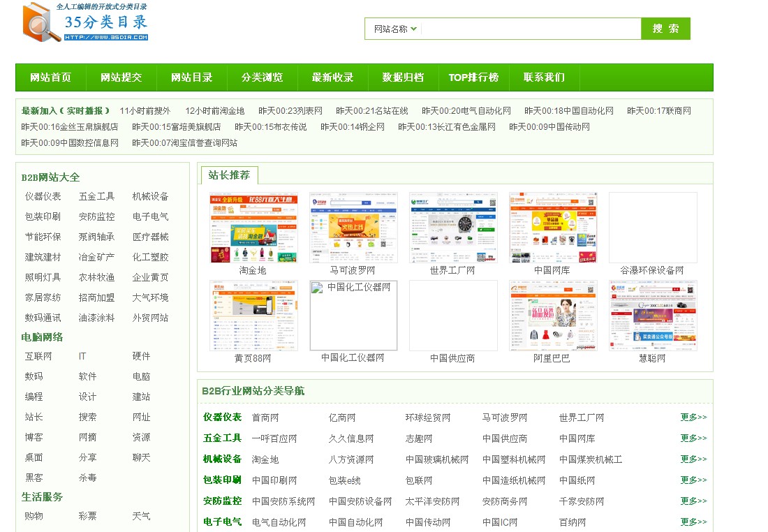768x532 pixels.
Task: Open the 网站提交 menu item
Action: (x=121, y=77)
